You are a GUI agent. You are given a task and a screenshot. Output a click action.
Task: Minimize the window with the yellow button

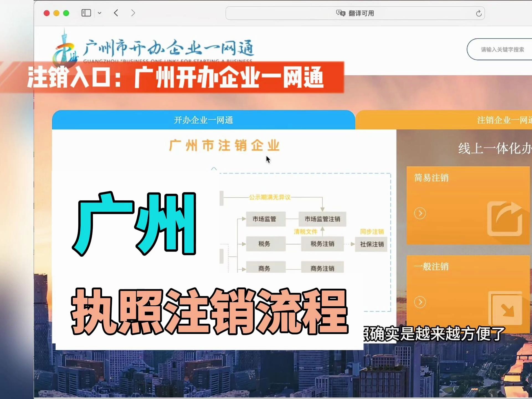pos(56,13)
